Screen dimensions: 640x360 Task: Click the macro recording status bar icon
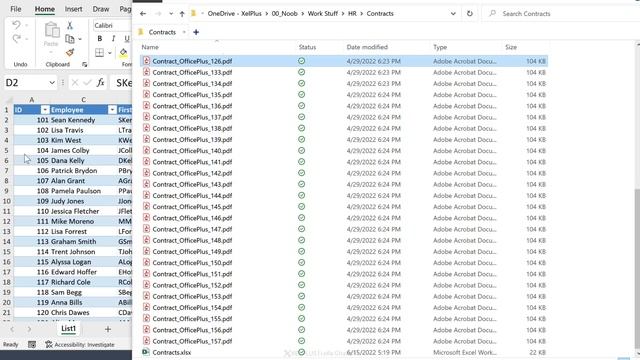[32, 344]
